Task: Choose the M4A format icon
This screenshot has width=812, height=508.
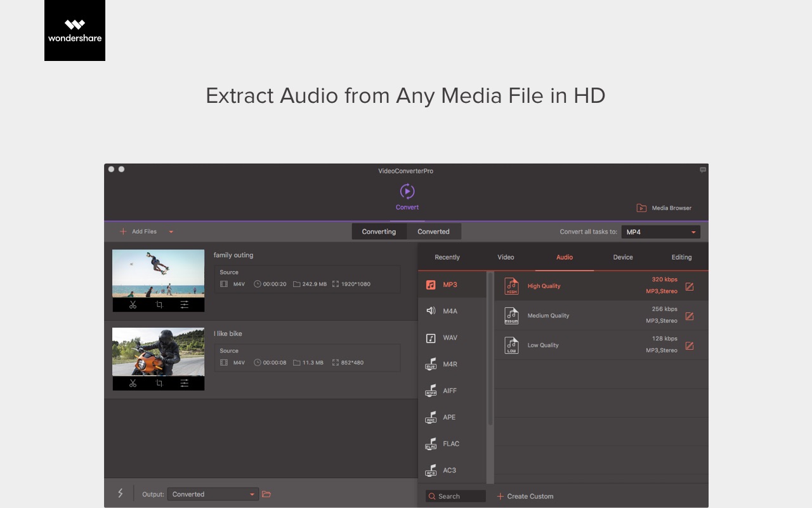Action: (431, 311)
